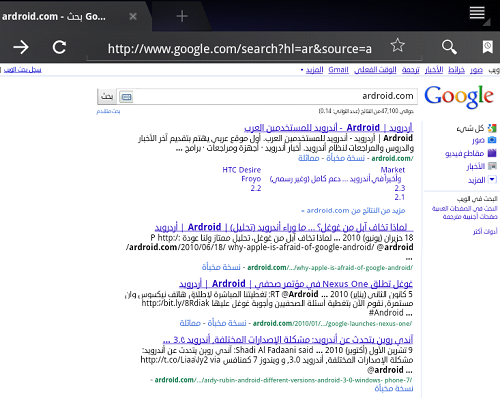
Task: Open the Froyo sitelink
Action: tap(251, 179)
